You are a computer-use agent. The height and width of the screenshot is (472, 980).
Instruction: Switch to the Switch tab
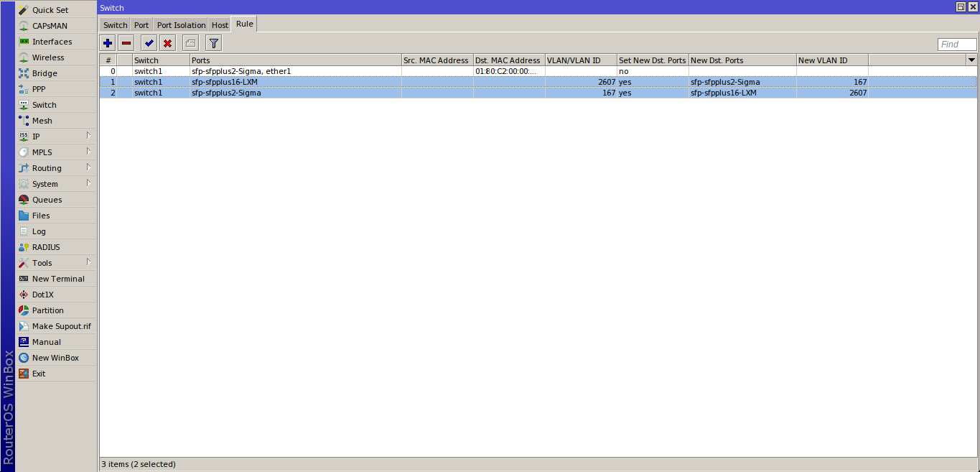point(115,25)
